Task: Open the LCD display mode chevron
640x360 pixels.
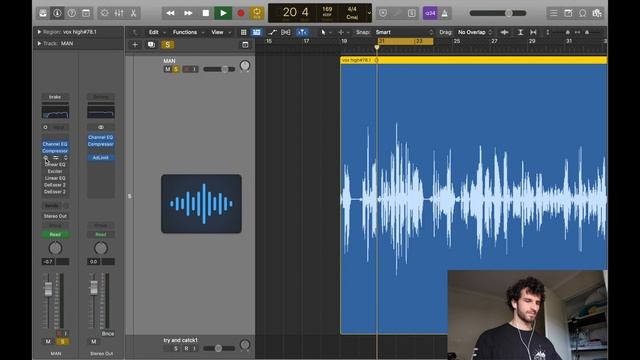Action: [x=369, y=13]
